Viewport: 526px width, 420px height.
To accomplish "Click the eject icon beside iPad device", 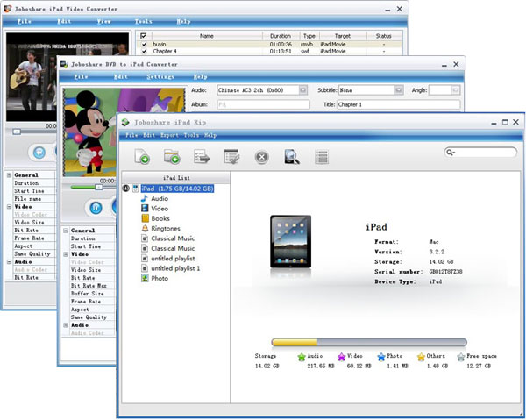I will coord(125,189).
